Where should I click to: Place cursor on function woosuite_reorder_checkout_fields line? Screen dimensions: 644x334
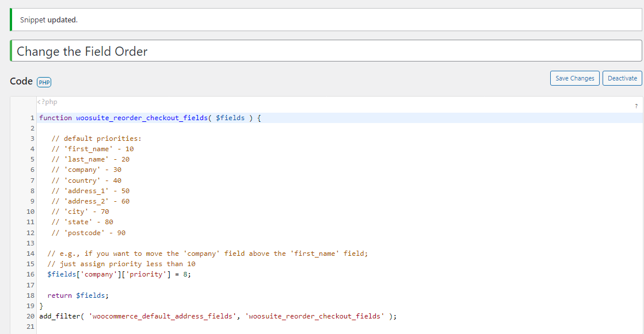[x=150, y=118]
